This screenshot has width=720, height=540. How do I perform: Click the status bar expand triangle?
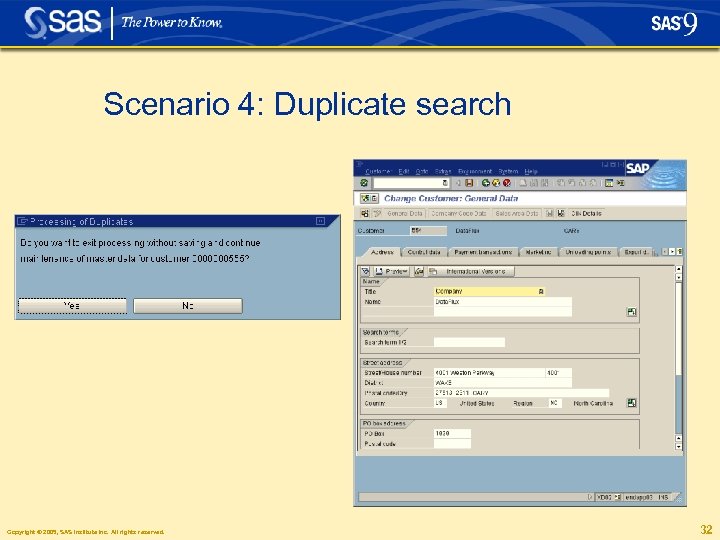pos(590,497)
